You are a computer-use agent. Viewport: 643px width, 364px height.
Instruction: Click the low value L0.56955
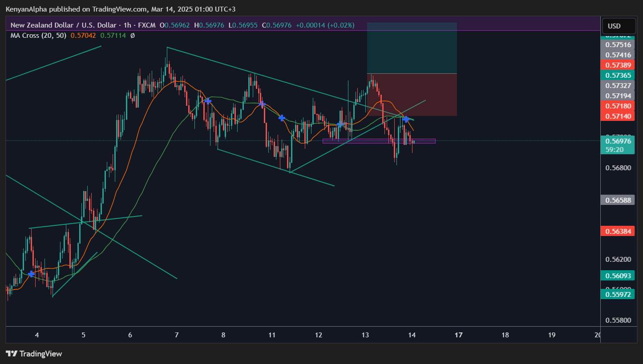click(243, 25)
